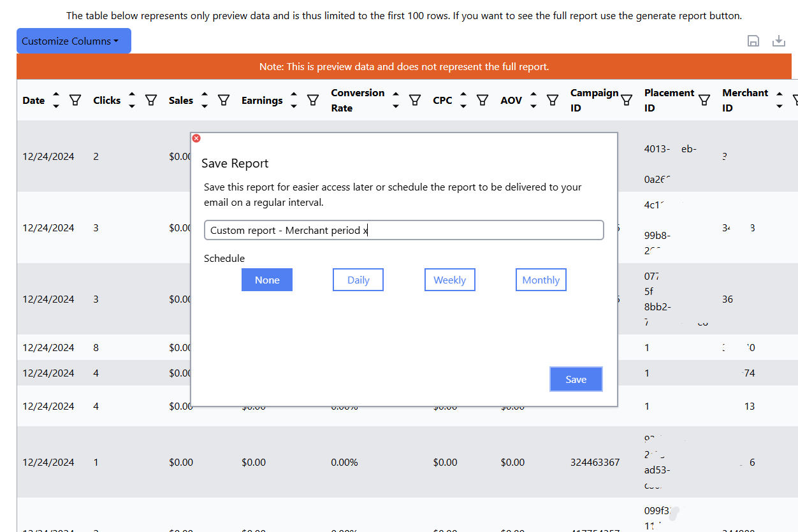This screenshot has width=798, height=532.
Task: Select the Monthly schedule option
Action: (541, 280)
